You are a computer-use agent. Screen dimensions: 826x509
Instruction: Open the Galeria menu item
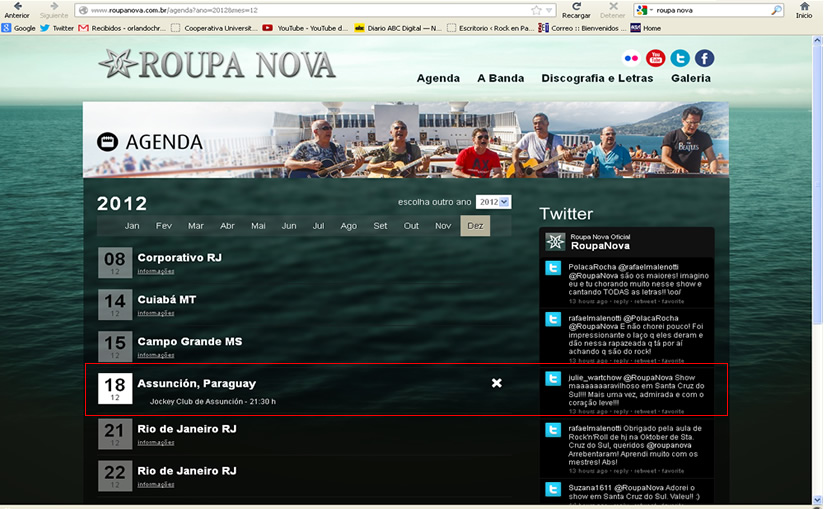coord(691,78)
